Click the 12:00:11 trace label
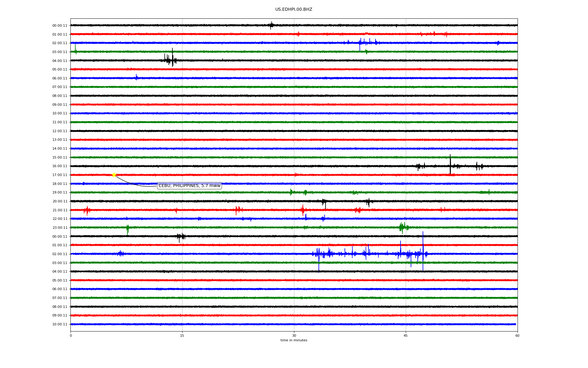 60,131
